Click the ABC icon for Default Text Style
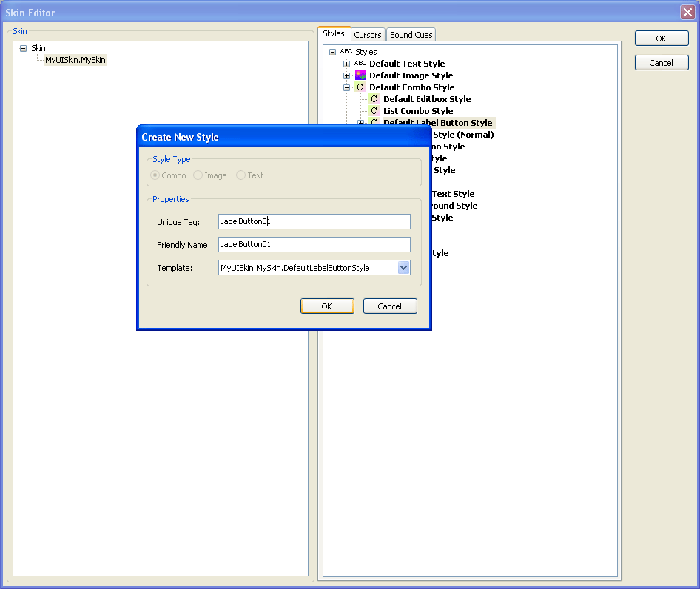 [x=360, y=64]
